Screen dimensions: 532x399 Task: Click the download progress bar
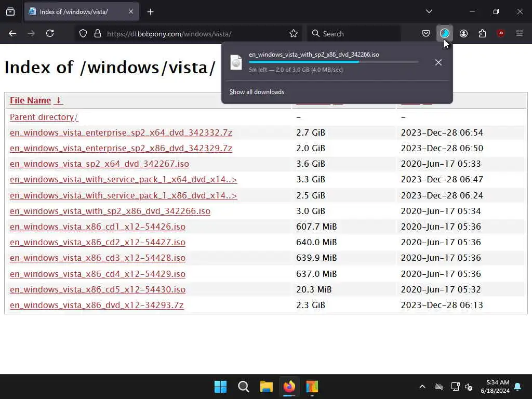[x=334, y=62]
